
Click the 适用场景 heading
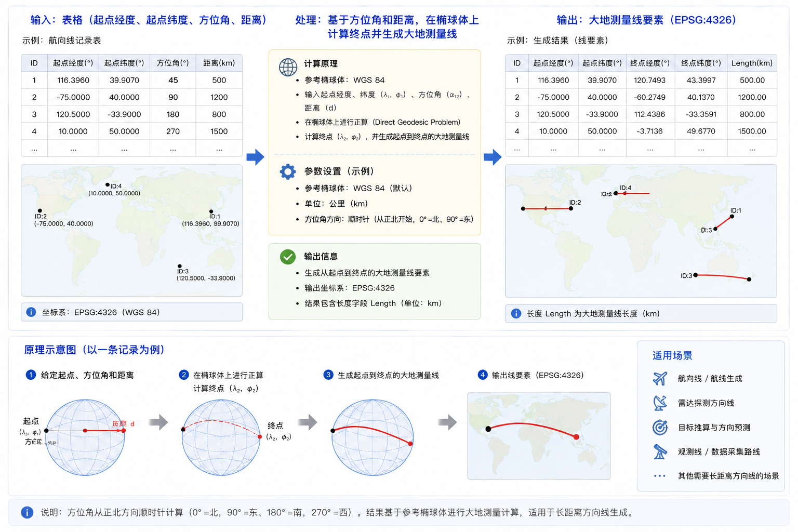point(672,355)
